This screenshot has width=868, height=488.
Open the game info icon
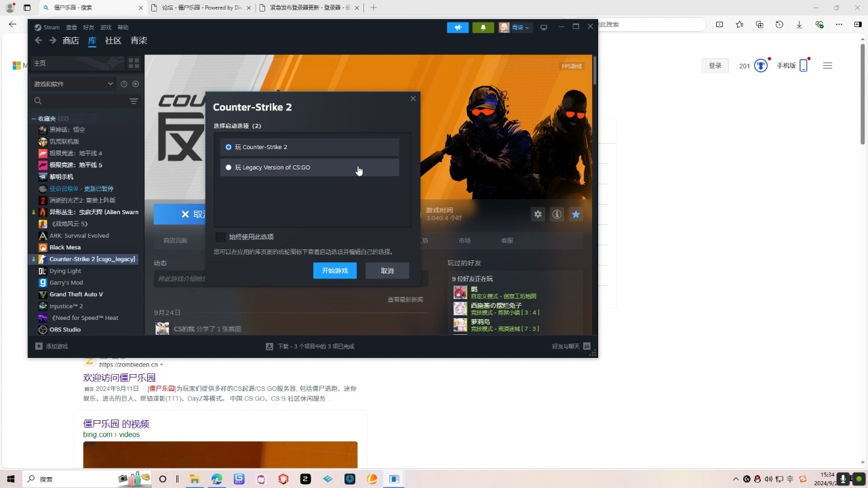click(557, 214)
